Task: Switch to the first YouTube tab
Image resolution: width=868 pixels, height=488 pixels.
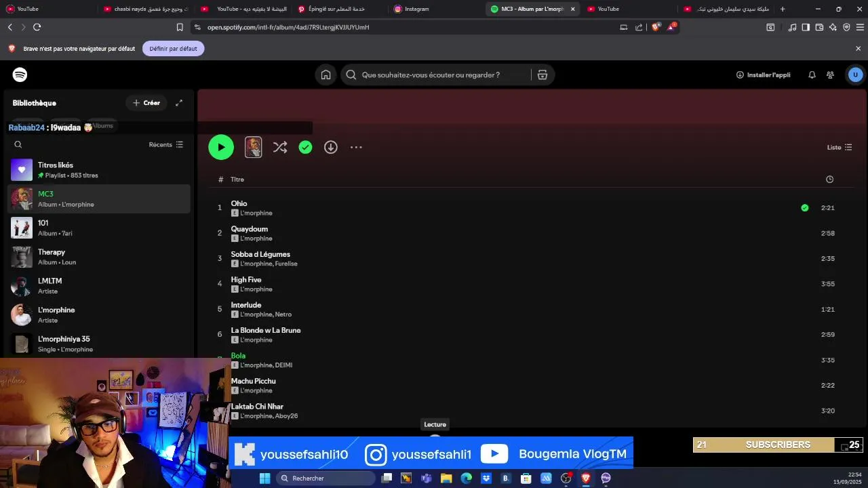Action: [x=49, y=9]
